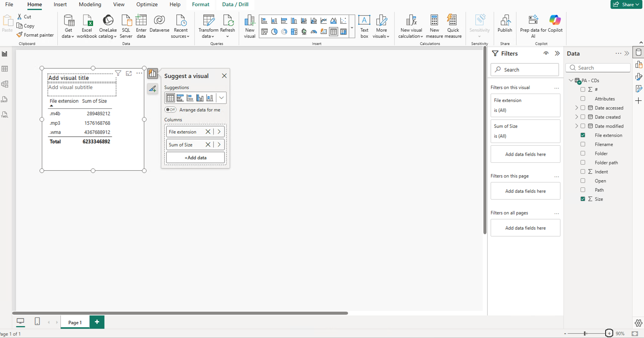Open Get data dropdown
The image size is (644, 338).
click(x=68, y=26)
